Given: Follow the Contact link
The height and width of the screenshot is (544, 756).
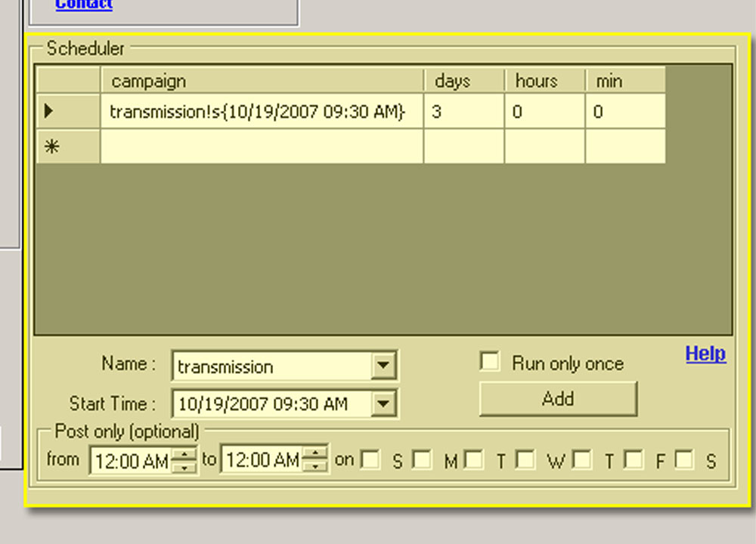Looking at the screenshot, I should click(84, 5).
